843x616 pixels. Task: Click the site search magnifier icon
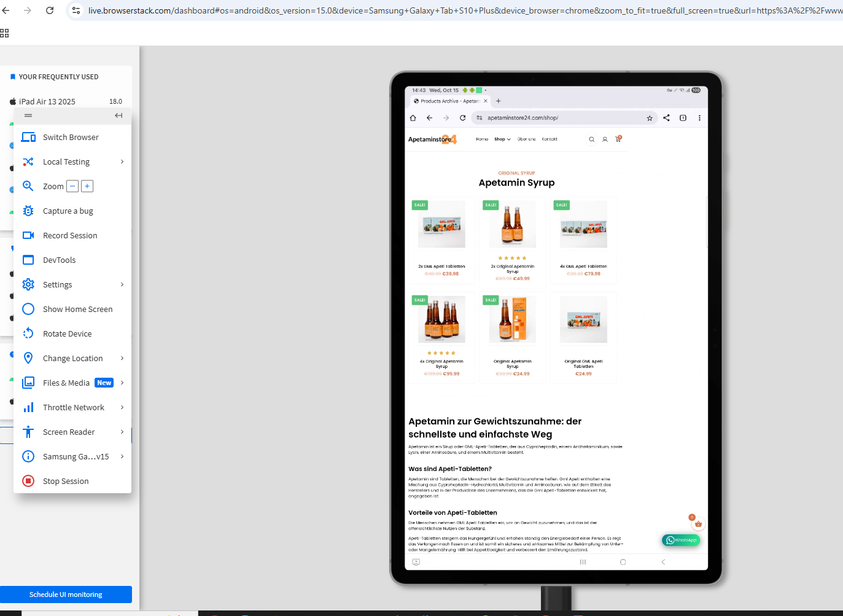click(x=592, y=139)
